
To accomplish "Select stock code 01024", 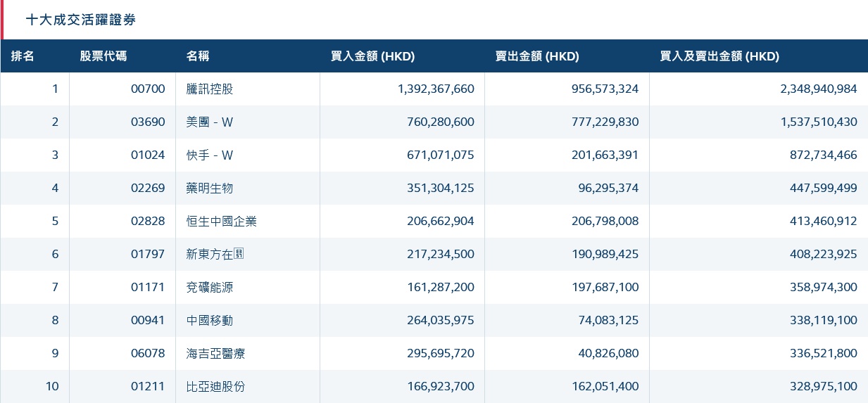I will [x=148, y=155].
